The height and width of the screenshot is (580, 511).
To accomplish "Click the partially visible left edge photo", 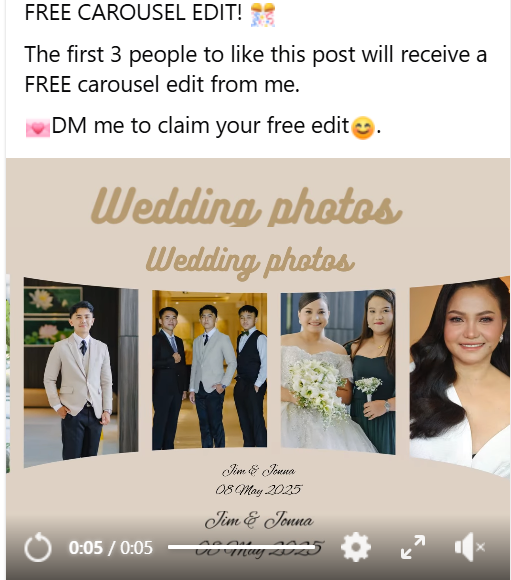I will click(x=8, y=374).
